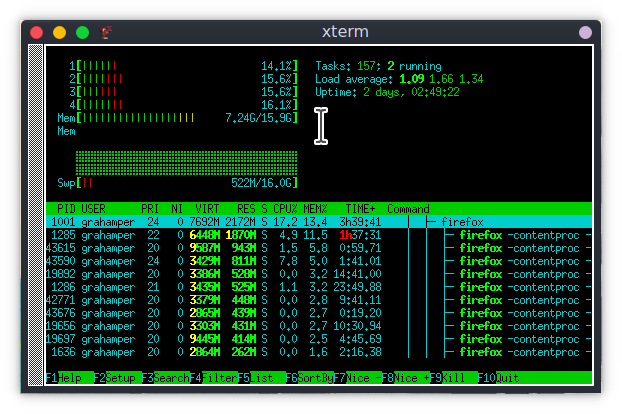Screen dimensions: 622x414
Task: Open F2 Setup in htop footer
Action: 116,378
